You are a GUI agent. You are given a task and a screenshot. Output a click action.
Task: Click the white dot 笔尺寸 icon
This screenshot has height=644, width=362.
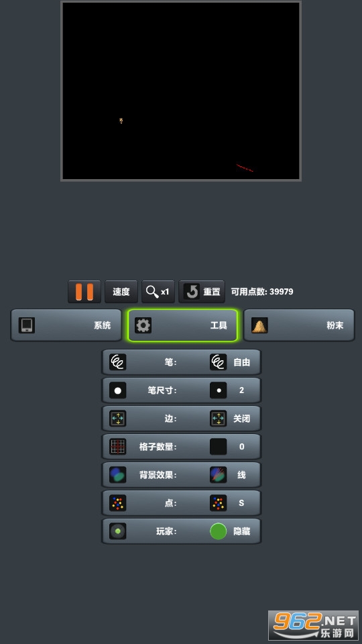118,390
